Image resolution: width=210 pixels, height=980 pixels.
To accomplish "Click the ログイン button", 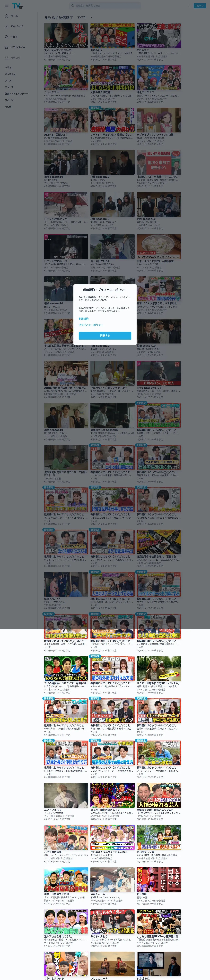I will 200,6.
